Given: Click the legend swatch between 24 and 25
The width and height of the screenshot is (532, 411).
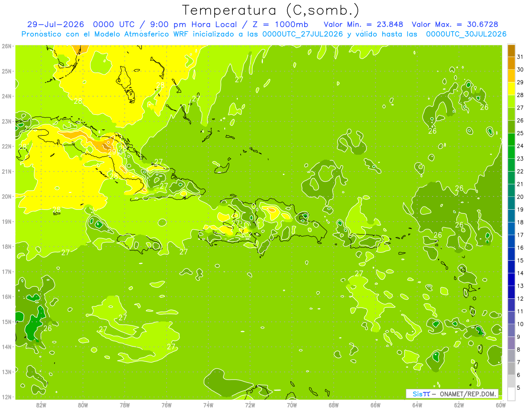Looking at the screenshot, I should point(511,140).
